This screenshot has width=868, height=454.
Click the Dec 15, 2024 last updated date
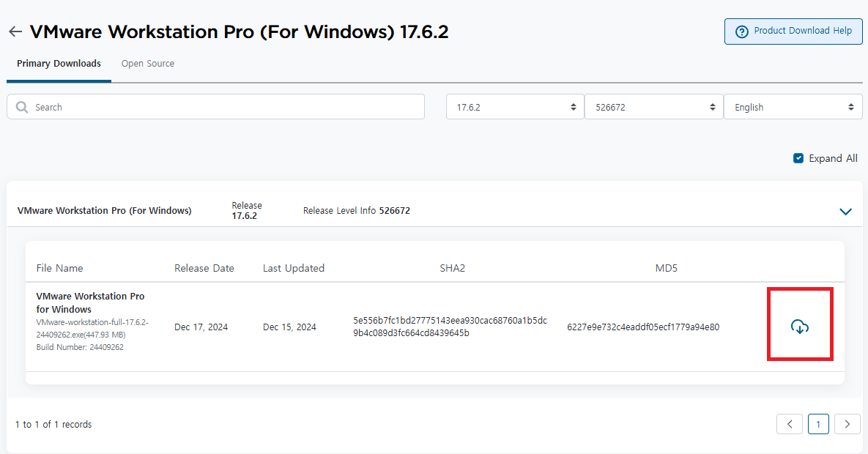coord(289,327)
